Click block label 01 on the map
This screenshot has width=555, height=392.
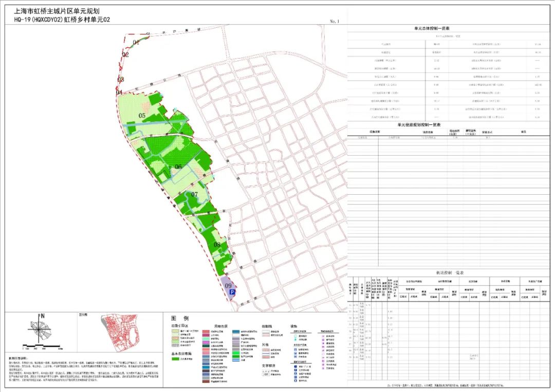click(x=136, y=43)
